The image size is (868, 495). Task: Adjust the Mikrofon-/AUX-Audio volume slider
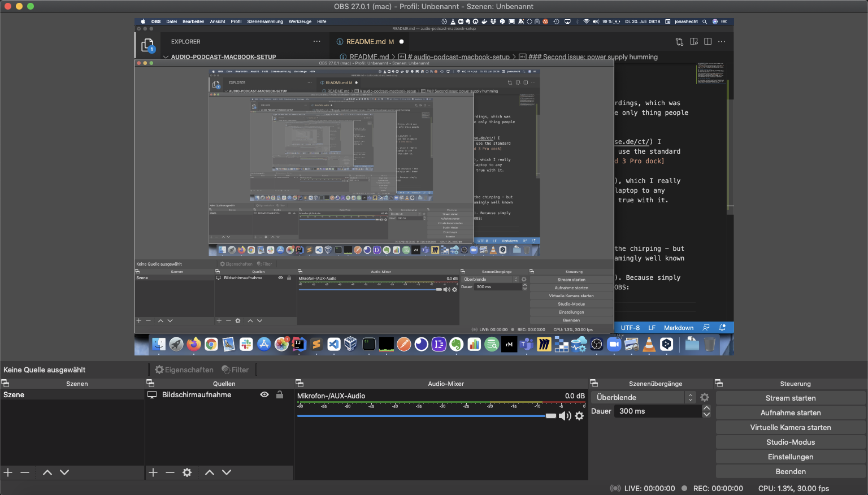(x=427, y=416)
